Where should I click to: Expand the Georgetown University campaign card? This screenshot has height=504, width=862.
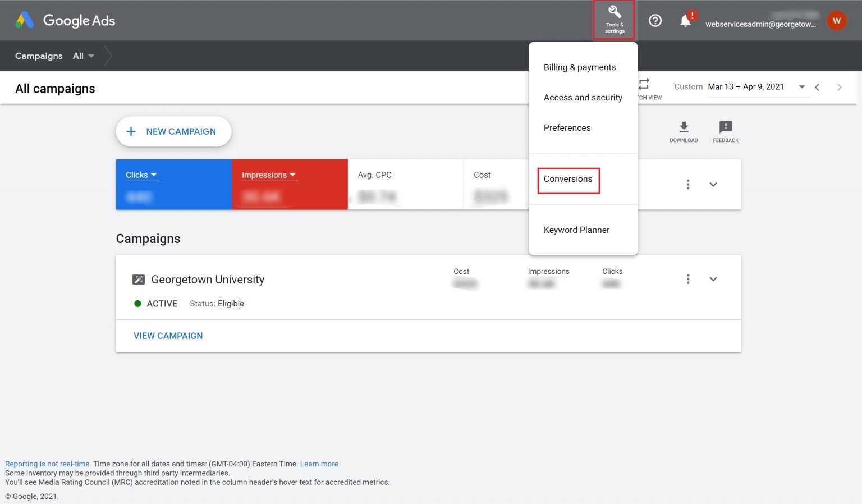click(x=713, y=279)
